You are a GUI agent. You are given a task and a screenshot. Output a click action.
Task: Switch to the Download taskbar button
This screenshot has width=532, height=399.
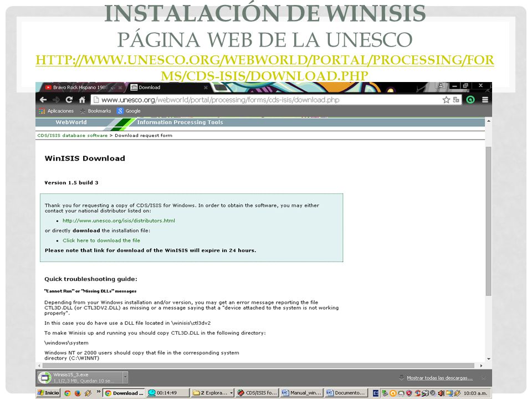point(124,393)
